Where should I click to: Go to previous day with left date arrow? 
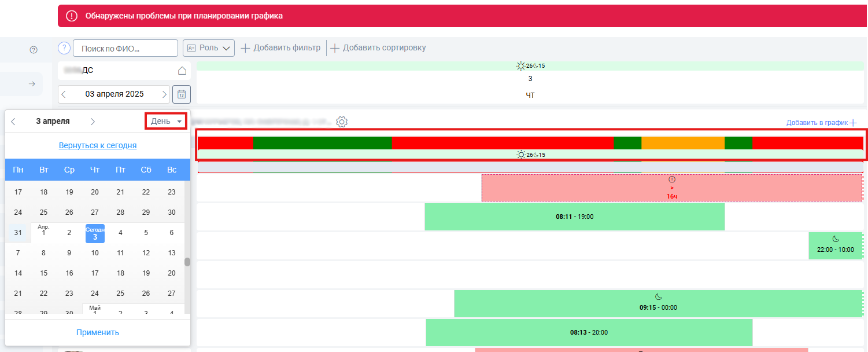pyautogui.click(x=64, y=94)
